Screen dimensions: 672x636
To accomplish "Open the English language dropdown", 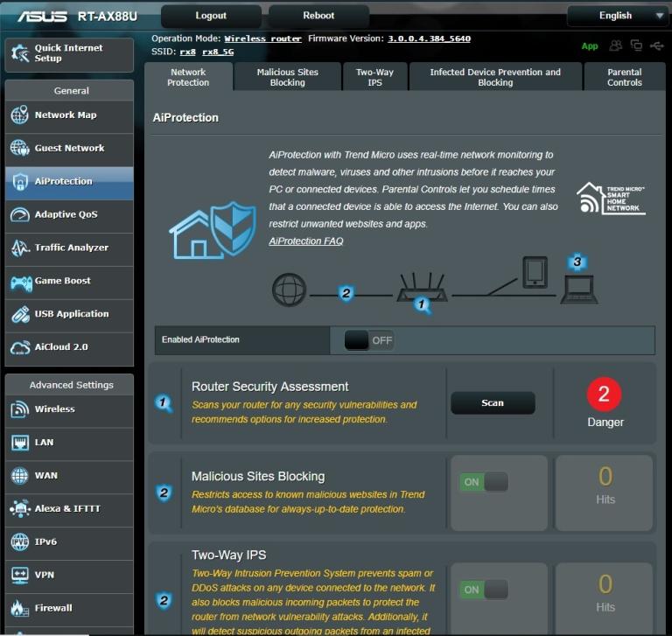I will pos(617,16).
